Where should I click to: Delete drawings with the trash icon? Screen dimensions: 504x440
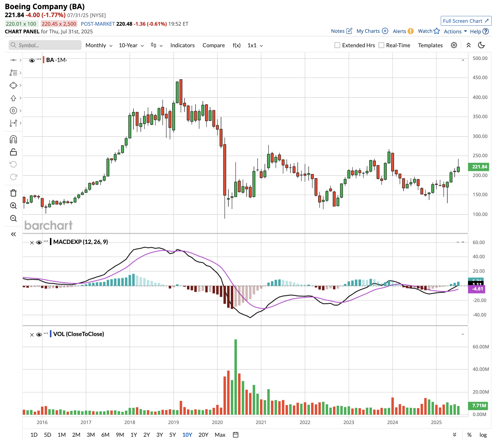pos(13,193)
